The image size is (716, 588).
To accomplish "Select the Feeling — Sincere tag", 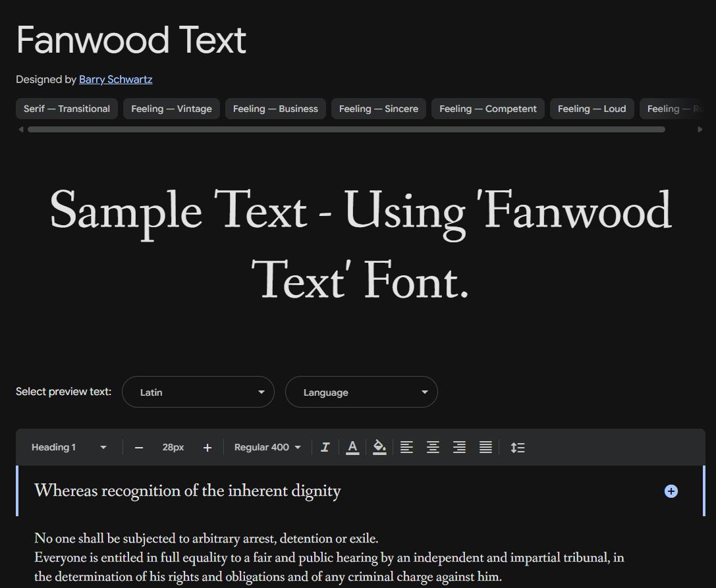I will [x=379, y=109].
